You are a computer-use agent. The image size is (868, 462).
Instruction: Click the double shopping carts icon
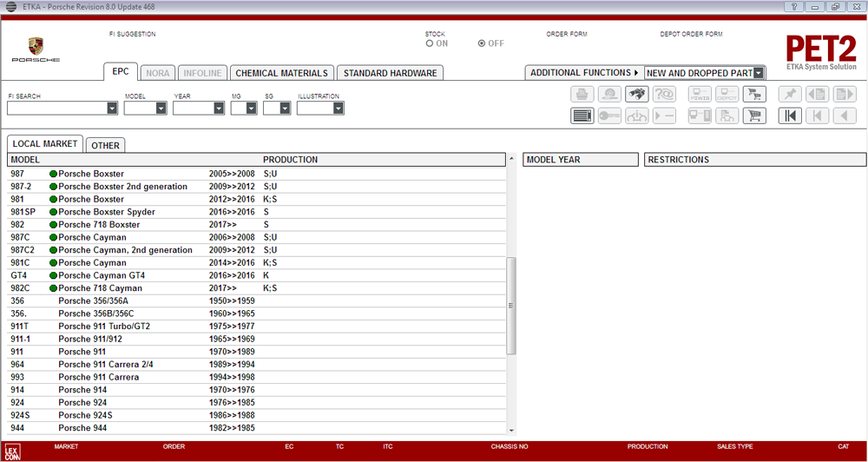[x=754, y=95]
